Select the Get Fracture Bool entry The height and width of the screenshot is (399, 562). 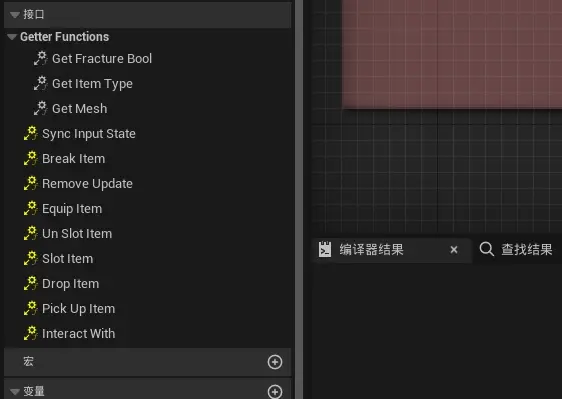pos(102,58)
